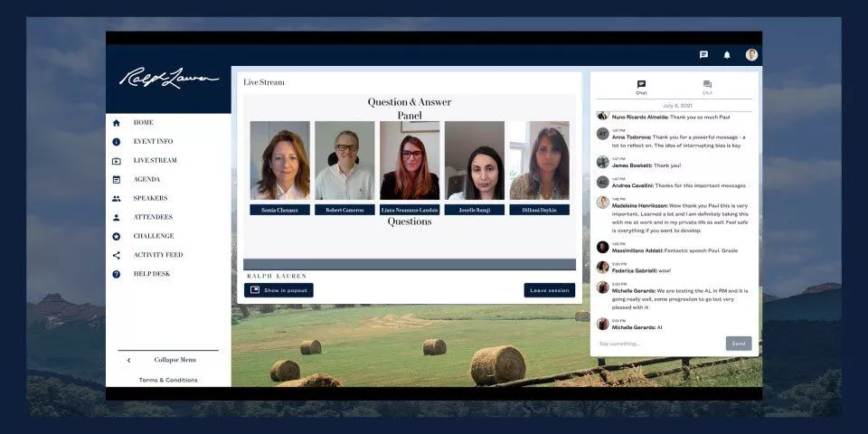Viewport: 868px width, 434px height.
Task: Click the Agenda calendar icon
Action: (117, 179)
